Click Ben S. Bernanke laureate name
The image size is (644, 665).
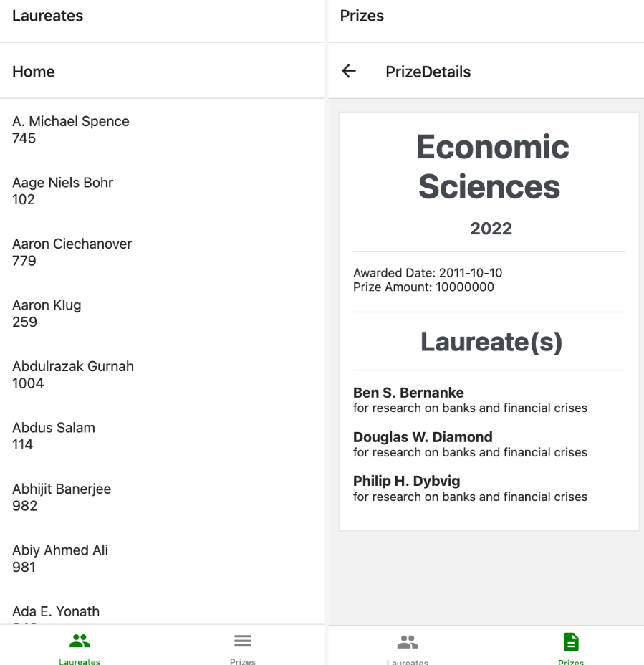coord(408,393)
